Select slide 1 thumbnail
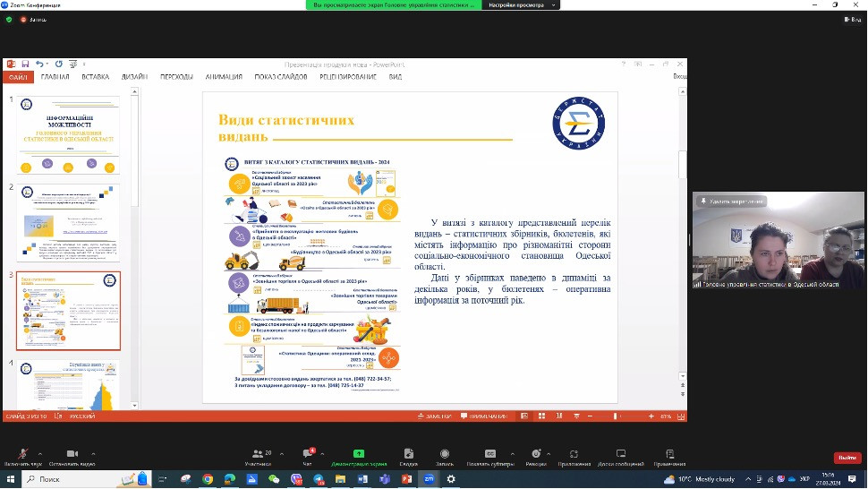868x489 pixels. (68, 135)
